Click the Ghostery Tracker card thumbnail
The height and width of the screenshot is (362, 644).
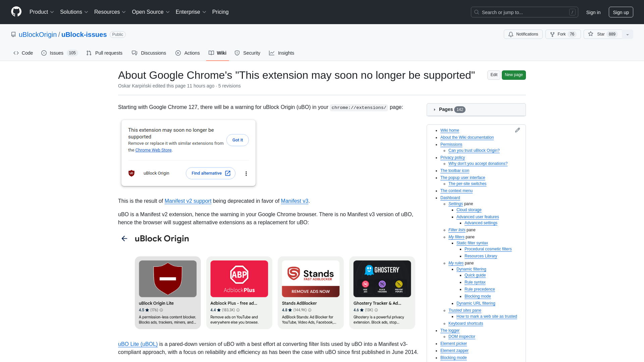[x=382, y=279]
